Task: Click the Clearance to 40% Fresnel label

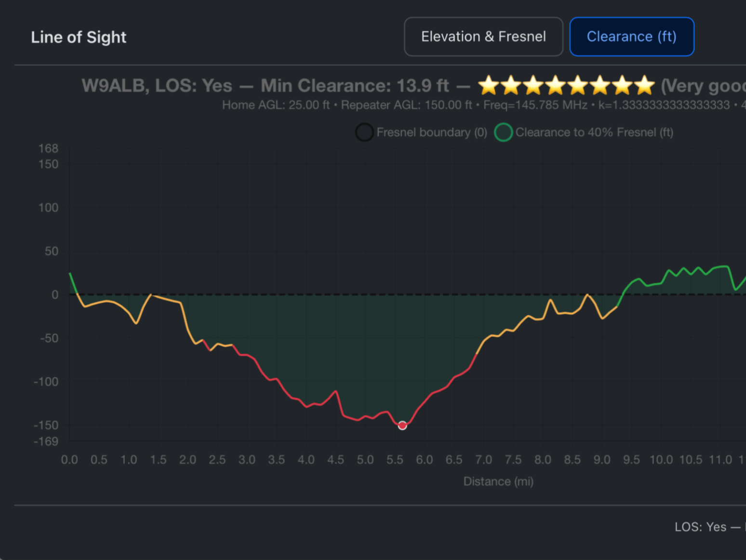Action: pos(594,132)
